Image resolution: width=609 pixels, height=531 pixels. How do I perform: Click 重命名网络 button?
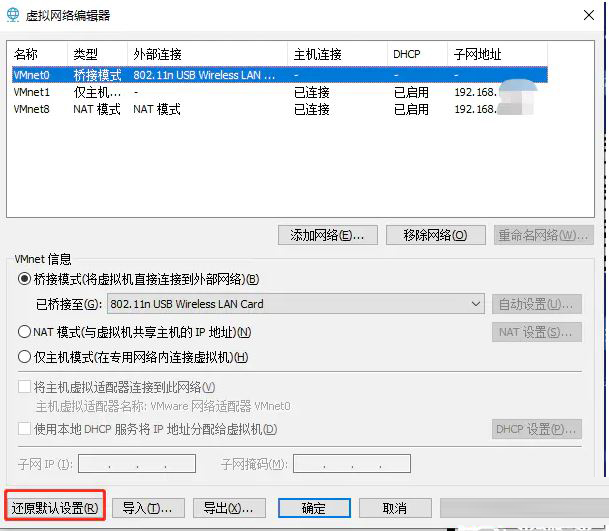pyautogui.click(x=543, y=235)
